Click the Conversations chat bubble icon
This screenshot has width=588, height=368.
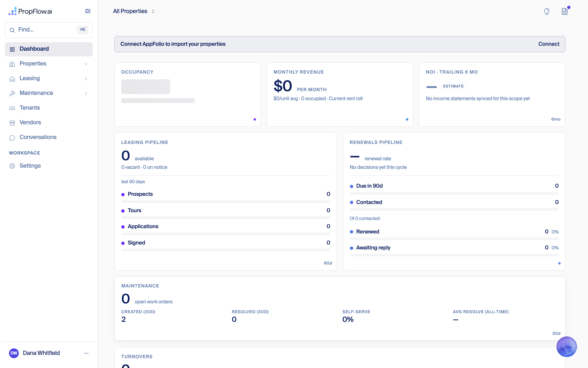pos(12,138)
